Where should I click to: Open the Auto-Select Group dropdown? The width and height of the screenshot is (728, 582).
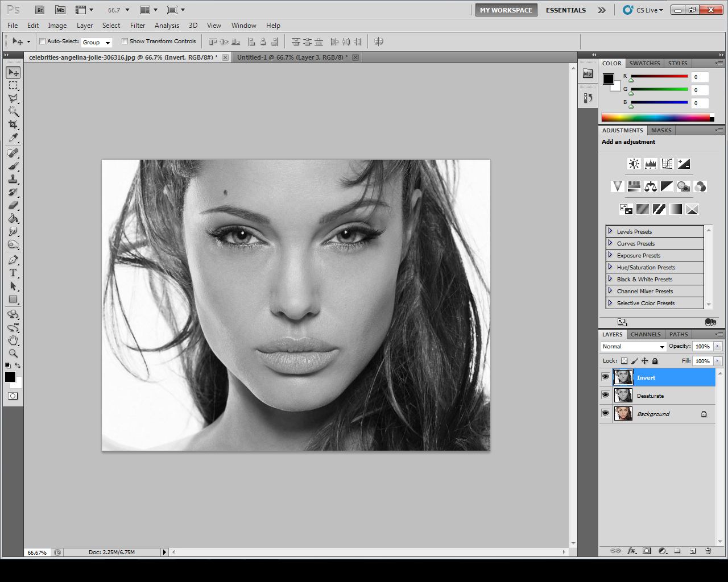coord(97,41)
